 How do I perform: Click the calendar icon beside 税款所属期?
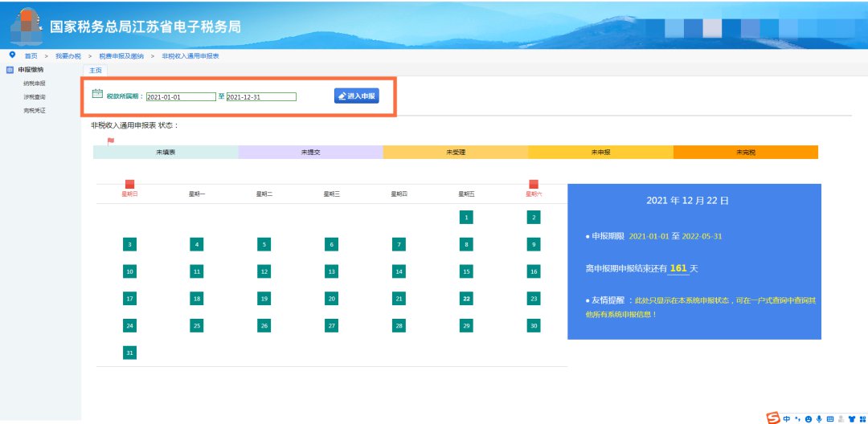tap(97, 94)
